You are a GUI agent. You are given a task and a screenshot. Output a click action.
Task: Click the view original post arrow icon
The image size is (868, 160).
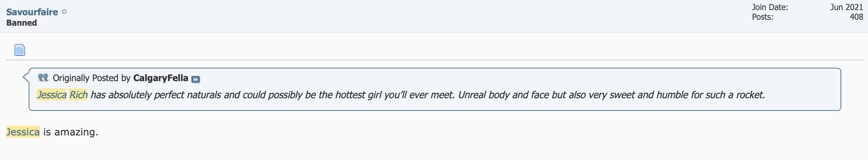pos(195,79)
